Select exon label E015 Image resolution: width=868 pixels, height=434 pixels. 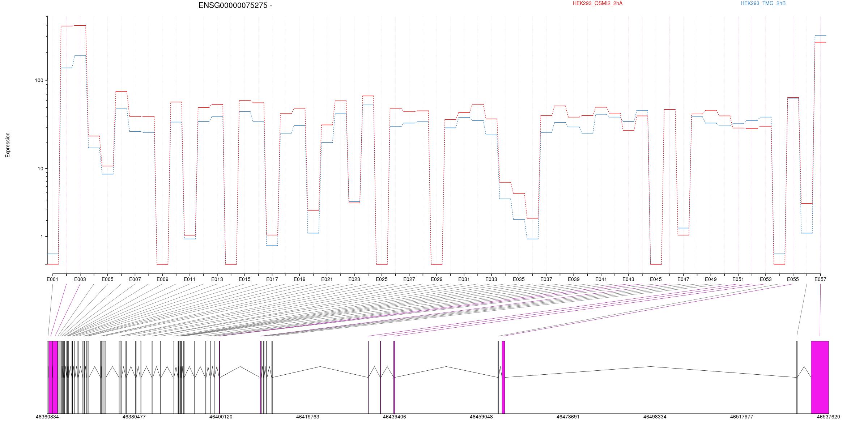244,279
